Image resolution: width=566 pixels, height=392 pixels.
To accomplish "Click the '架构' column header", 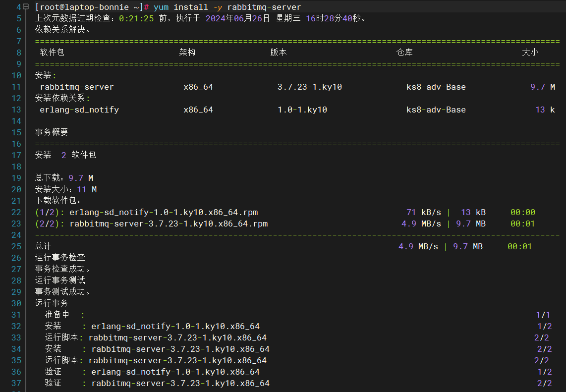I will 187,53.
